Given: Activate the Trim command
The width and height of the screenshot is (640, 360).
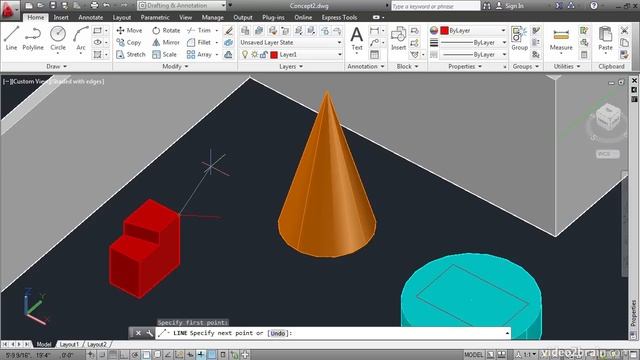Looking at the screenshot, I should (199, 31).
